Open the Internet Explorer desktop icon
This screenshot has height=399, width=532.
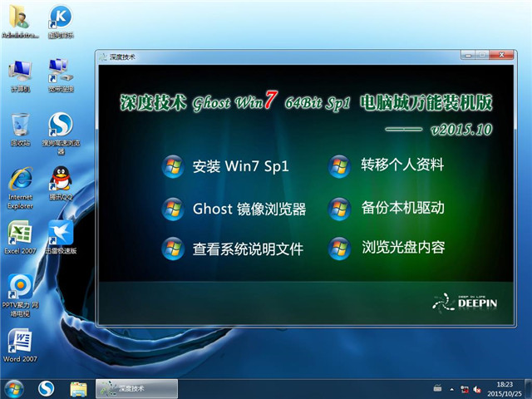pos(20,188)
